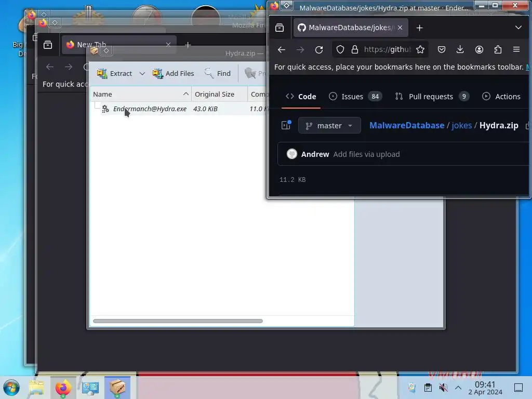This screenshot has height=399, width=532.
Task: Click the Extract button in the archive manager
Action: (x=114, y=73)
